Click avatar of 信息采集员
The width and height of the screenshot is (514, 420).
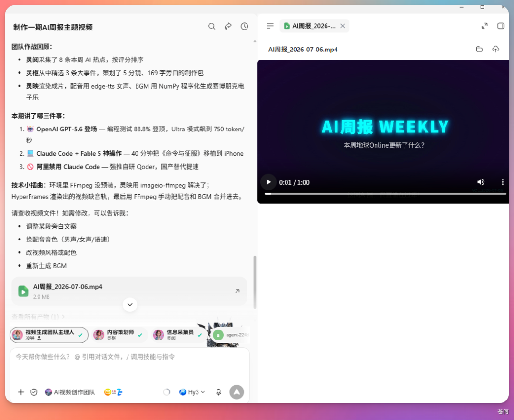click(158, 335)
